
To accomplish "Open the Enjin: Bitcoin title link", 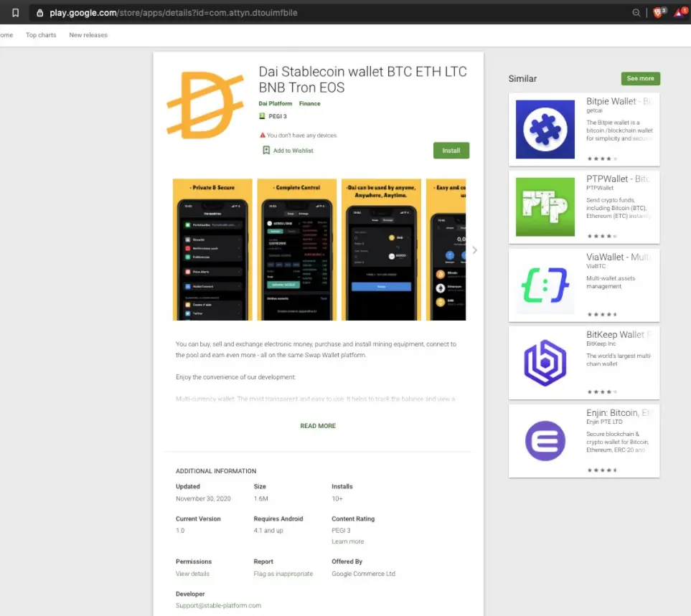I will pyautogui.click(x=618, y=412).
